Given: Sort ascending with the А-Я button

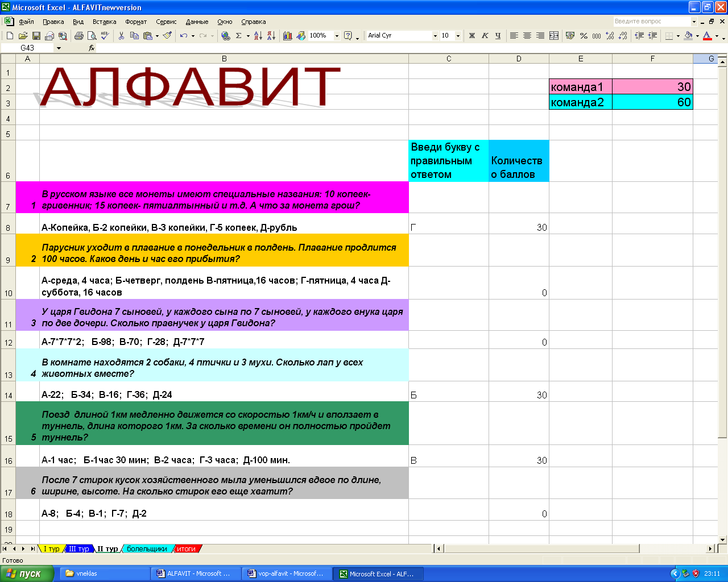Looking at the screenshot, I should coord(258,36).
